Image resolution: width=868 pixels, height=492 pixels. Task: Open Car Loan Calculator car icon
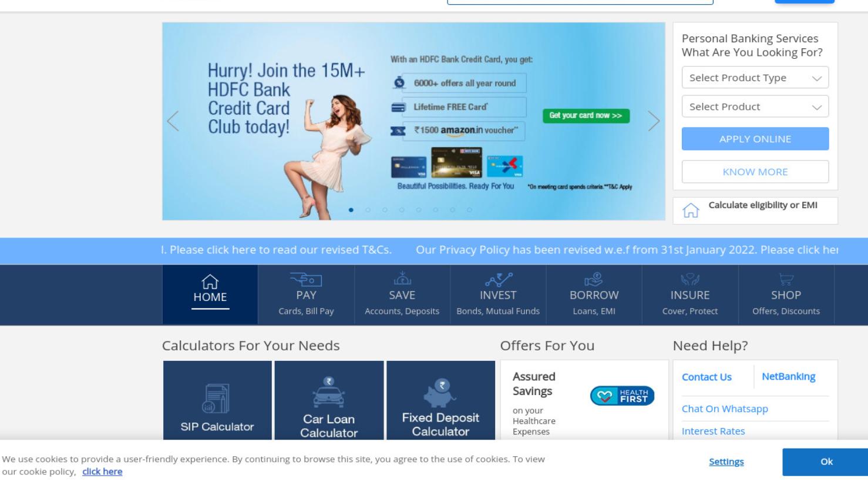click(329, 392)
